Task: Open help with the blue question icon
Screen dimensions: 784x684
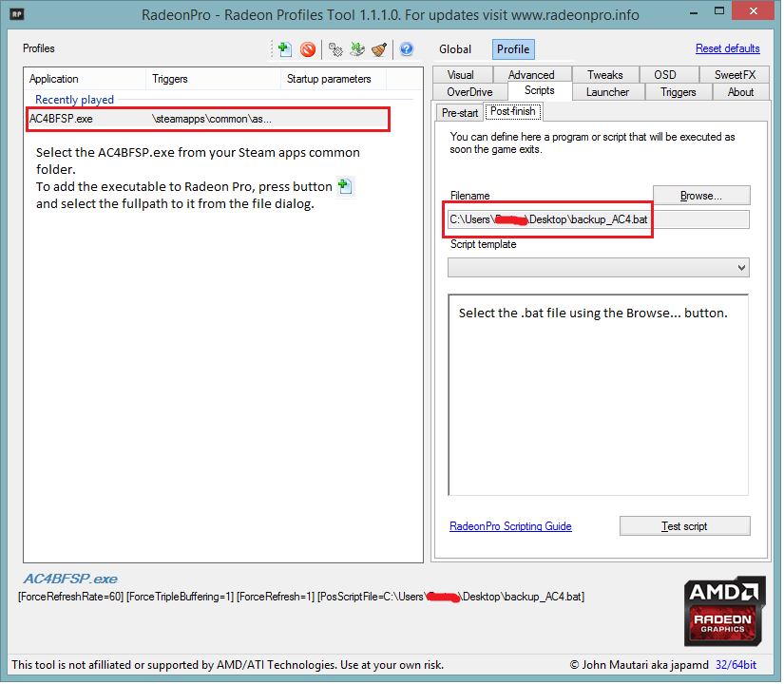Action: point(407,49)
